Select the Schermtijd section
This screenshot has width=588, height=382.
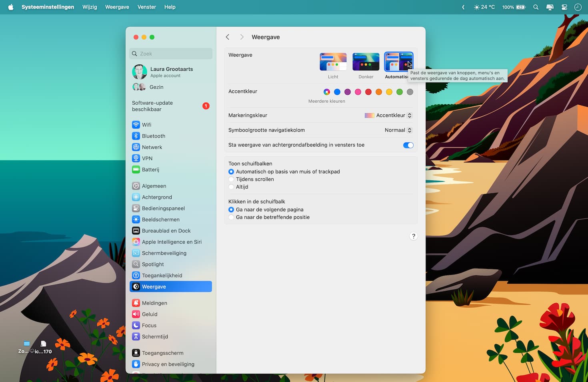point(155,336)
